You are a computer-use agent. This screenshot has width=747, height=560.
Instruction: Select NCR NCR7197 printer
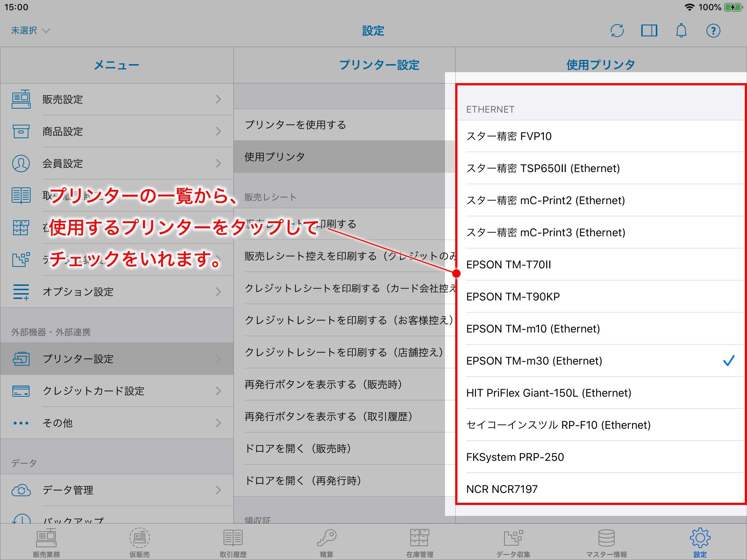pyautogui.click(x=601, y=489)
